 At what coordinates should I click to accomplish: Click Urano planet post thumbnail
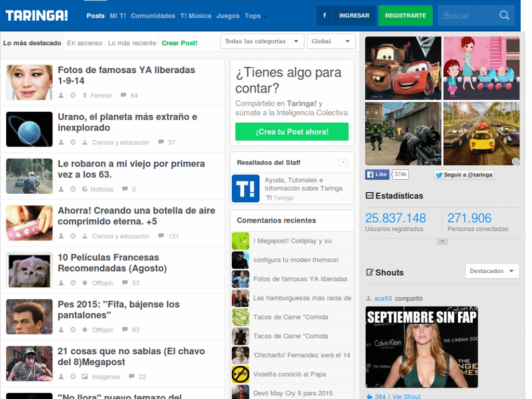(x=30, y=129)
